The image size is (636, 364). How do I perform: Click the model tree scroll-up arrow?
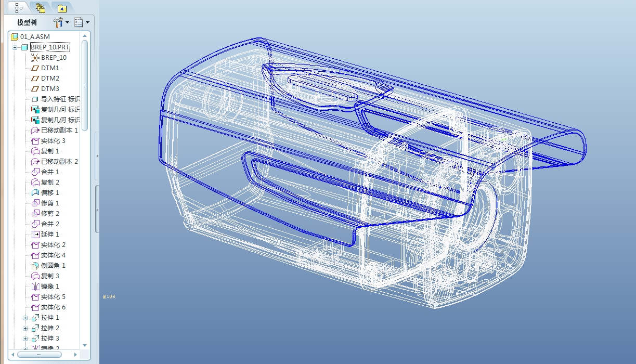85,36
